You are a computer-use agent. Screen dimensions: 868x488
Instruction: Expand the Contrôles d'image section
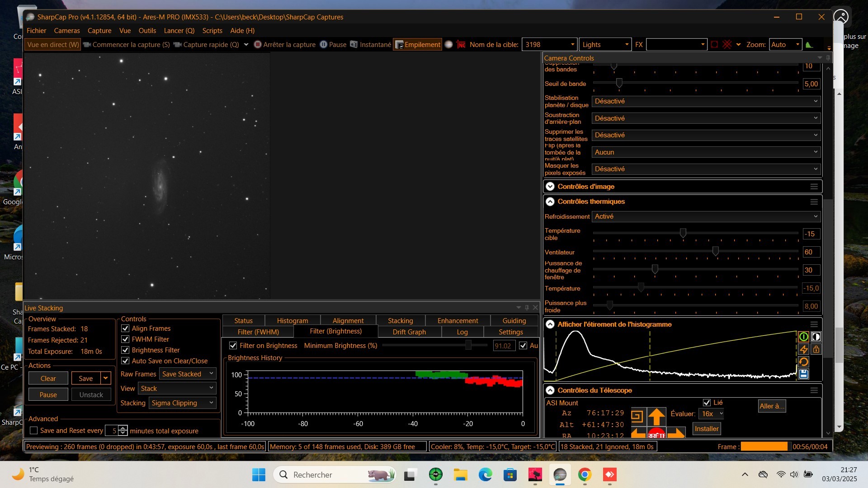tap(550, 187)
